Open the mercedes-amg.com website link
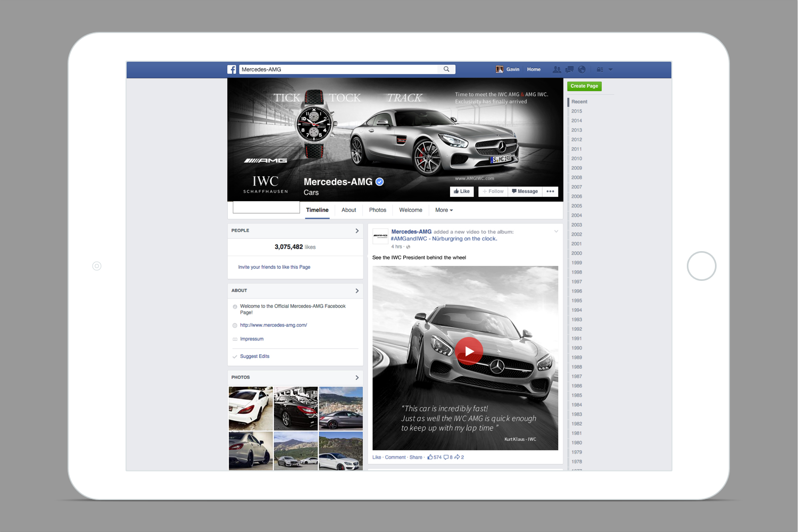The image size is (798, 532). (273, 325)
